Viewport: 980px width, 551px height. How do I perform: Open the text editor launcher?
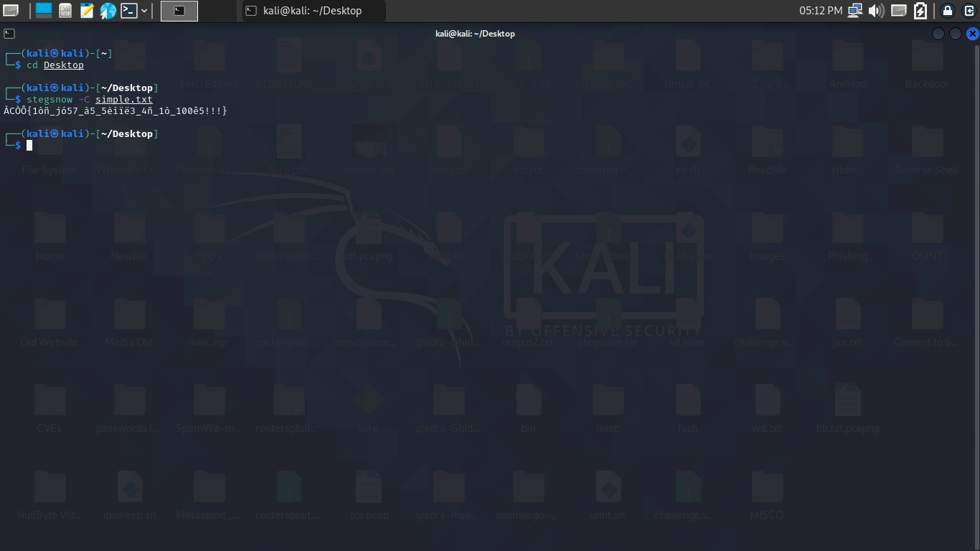(87, 10)
